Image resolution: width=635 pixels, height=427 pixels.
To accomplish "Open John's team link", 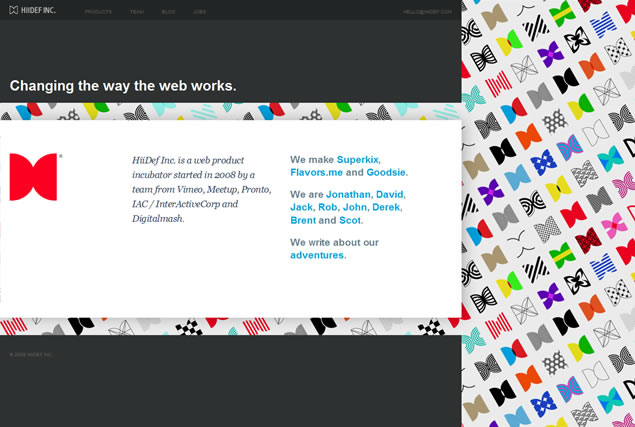I will pos(355,207).
